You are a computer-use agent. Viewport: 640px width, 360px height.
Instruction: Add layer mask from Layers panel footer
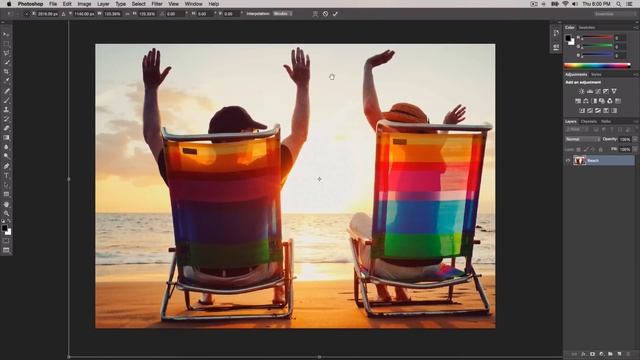592,354
